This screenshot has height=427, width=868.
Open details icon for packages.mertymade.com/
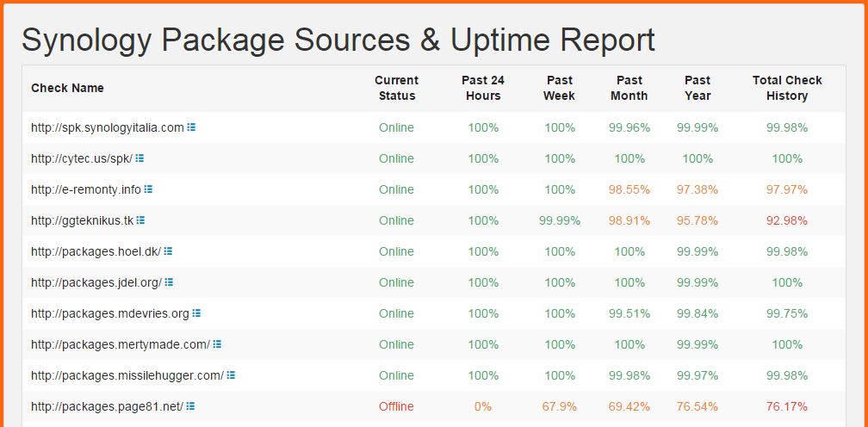(217, 344)
